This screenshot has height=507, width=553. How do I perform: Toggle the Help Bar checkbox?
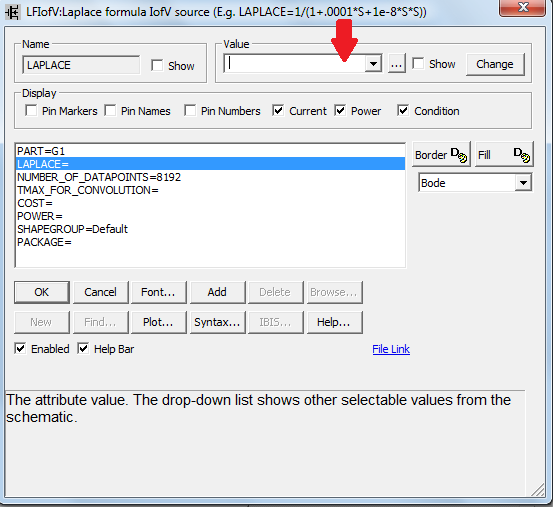click(83, 349)
